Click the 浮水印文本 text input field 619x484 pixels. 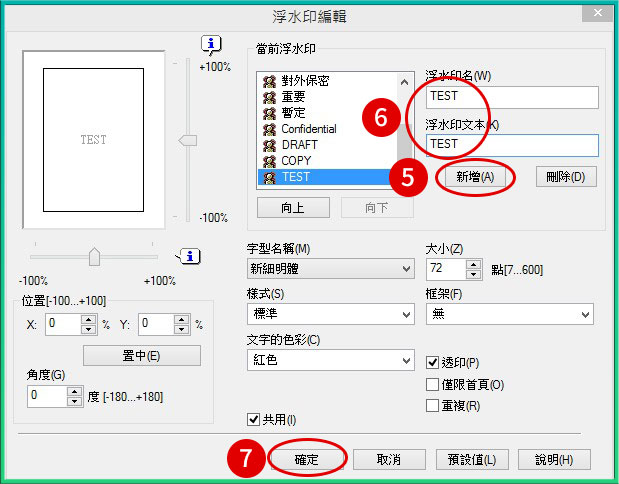(512, 145)
